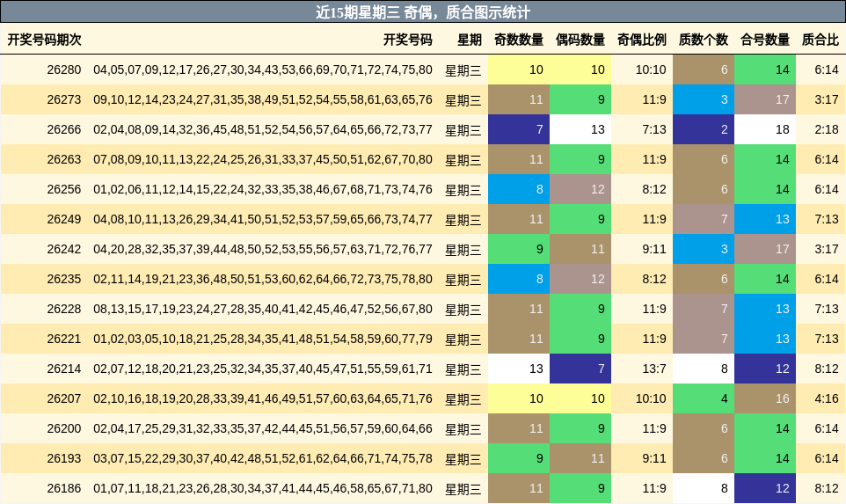Click the composite count 13 in row 26228

(765, 309)
